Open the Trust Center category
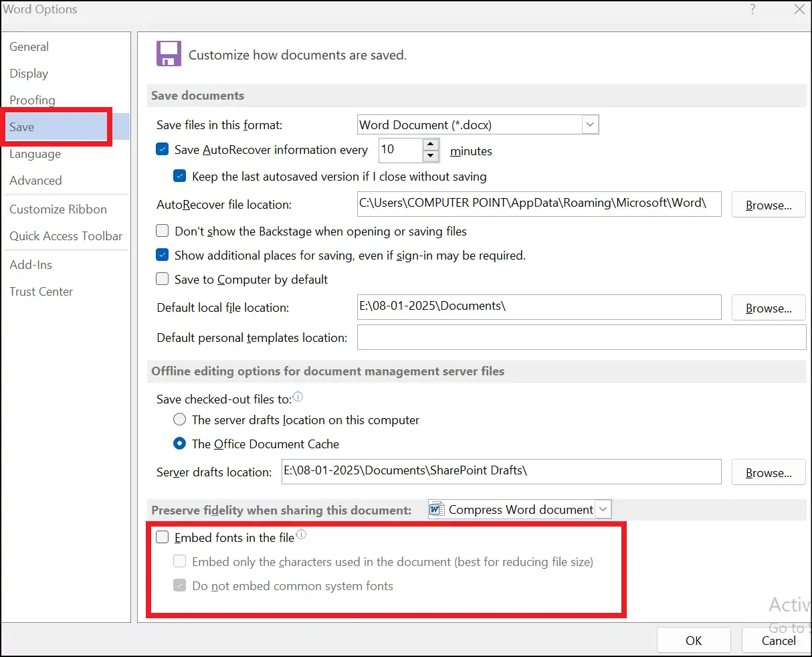The width and height of the screenshot is (812, 657). click(41, 292)
